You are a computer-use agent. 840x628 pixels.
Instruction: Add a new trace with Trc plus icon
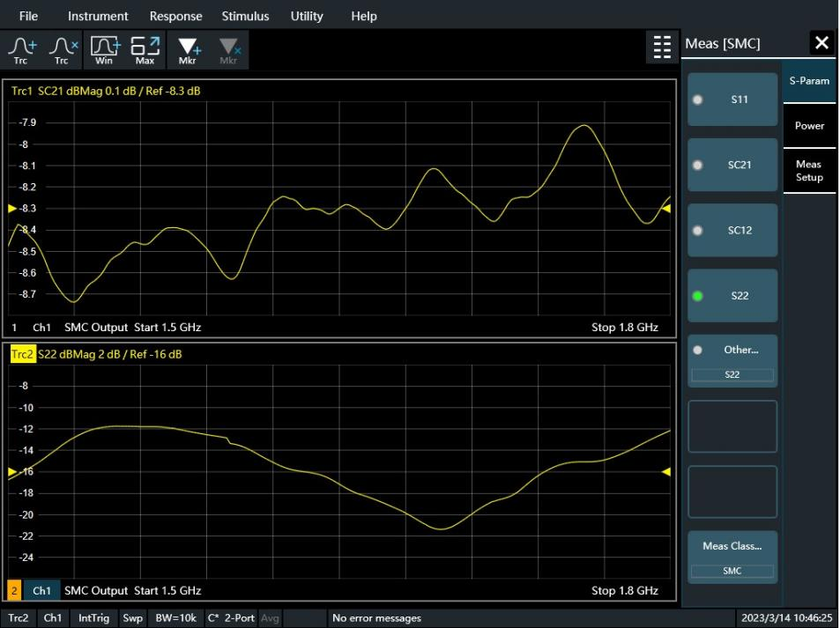coord(21,50)
